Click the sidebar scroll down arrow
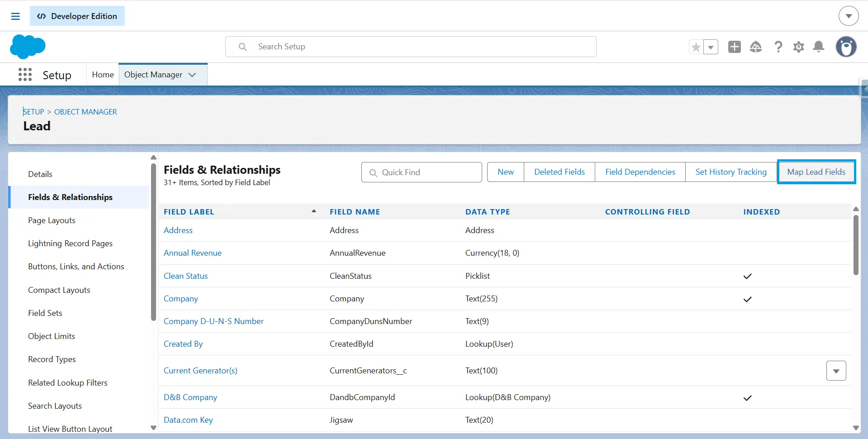This screenshot has width=868, height=439. 153,428
